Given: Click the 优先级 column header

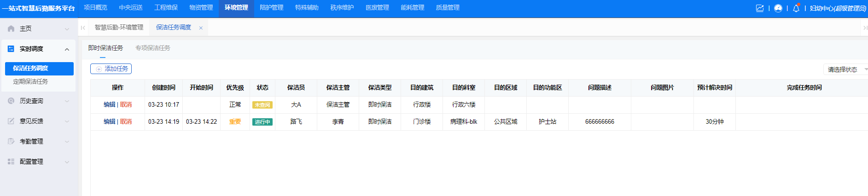Looking at the screenshot, I should click(x=235, y=88).
